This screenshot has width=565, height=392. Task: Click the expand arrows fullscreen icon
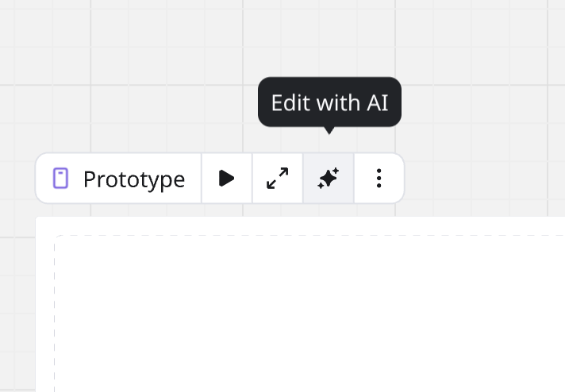coord(278,179)
